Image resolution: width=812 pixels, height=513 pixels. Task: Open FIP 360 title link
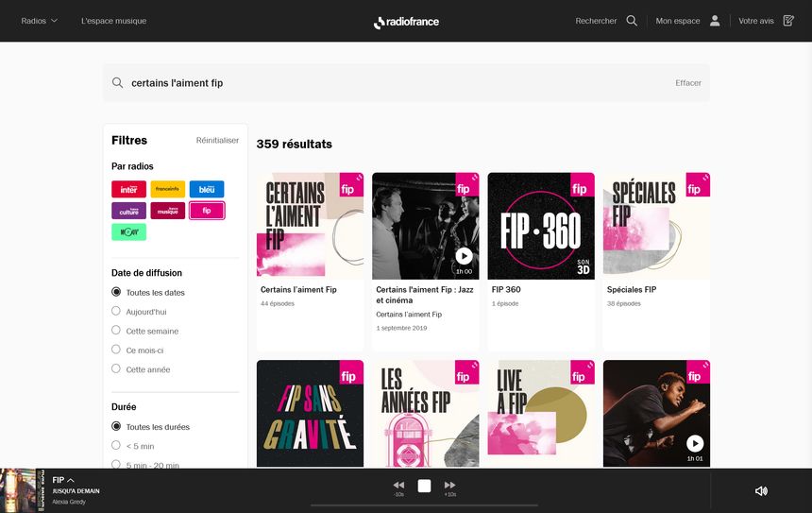506,290
